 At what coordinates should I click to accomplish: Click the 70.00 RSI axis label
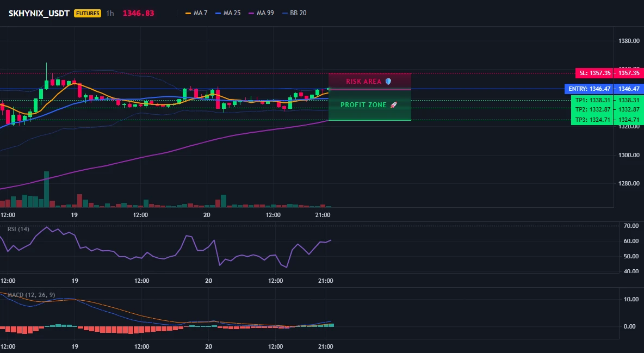(x=631, y=226)
